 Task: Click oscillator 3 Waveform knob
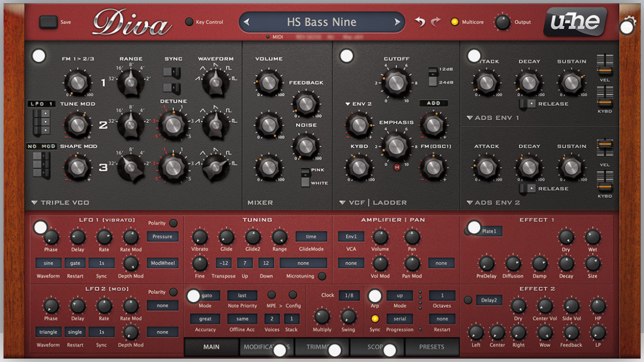click(215, 167)
